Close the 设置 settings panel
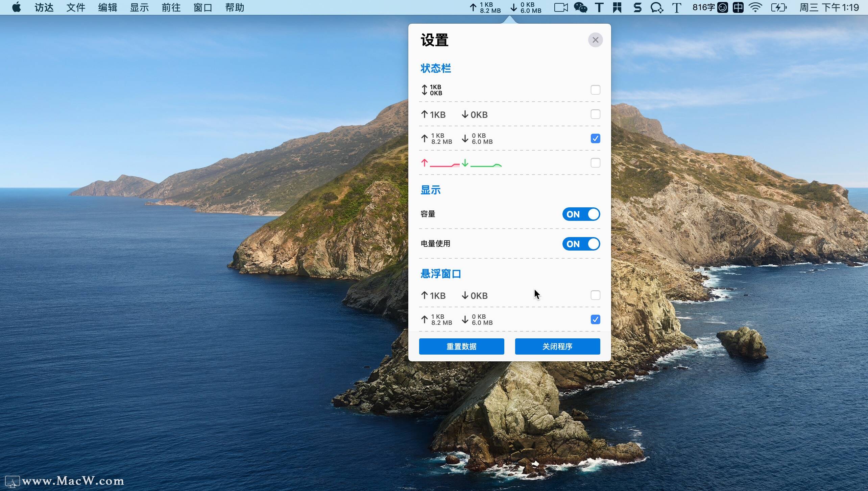This screenshot has height=491, width=868. point(595,40)
